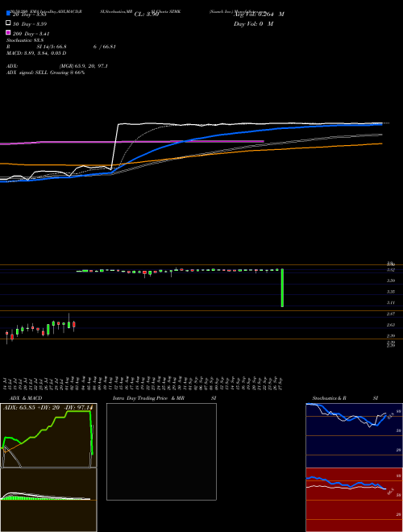Open the empty Intra Day Trading Price panel
The height and width of the screenshot is (532, 403).
(x=161, y=451)
